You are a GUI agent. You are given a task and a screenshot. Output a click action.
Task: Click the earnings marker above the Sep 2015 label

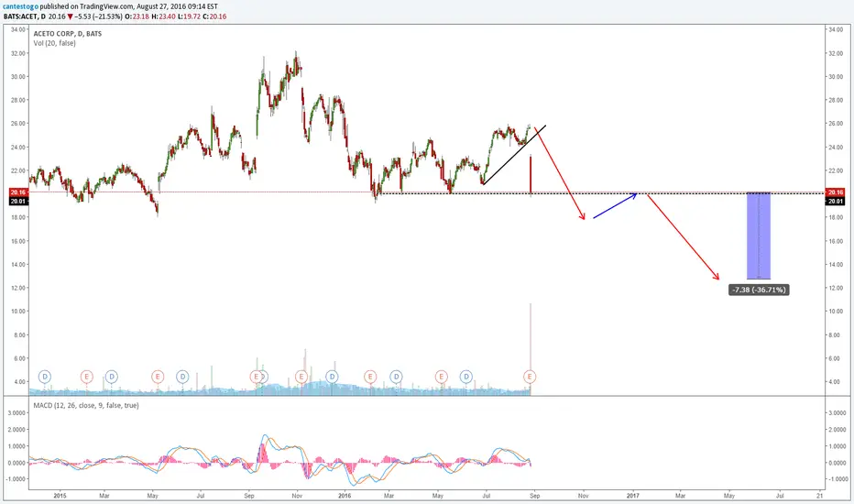click(x=255, y=377)
